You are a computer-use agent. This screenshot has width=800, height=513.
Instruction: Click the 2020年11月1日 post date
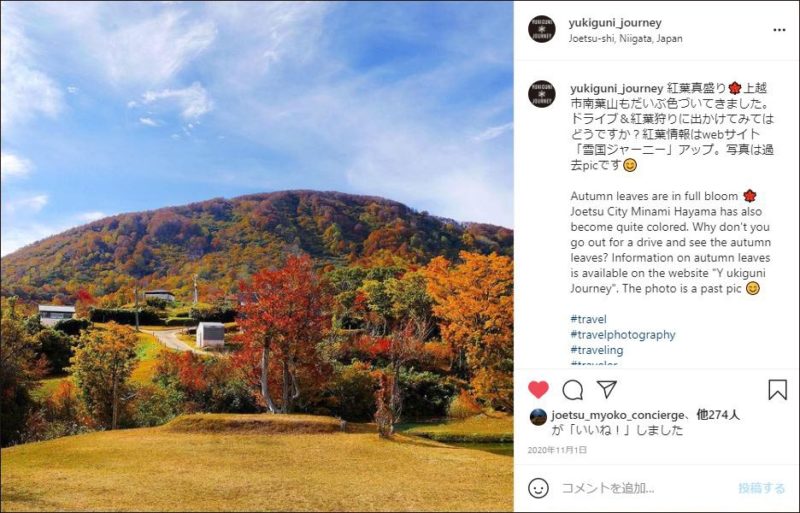(x=557, y=450)
